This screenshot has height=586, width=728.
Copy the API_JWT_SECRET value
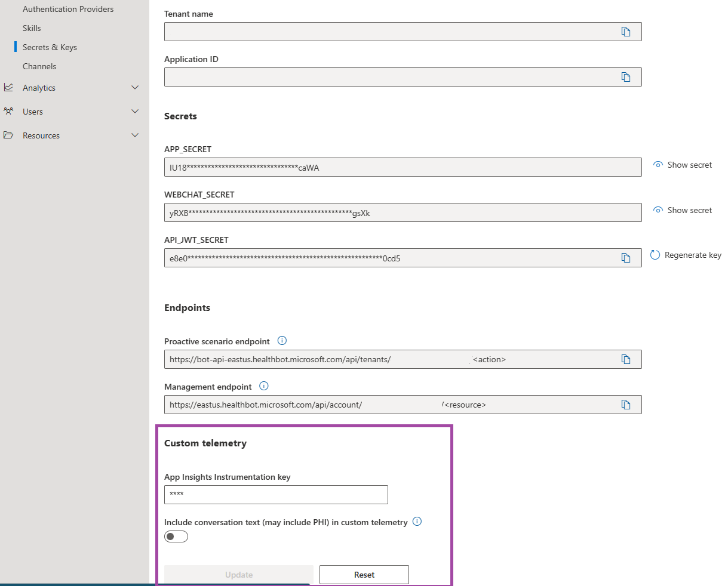[626, 258]
